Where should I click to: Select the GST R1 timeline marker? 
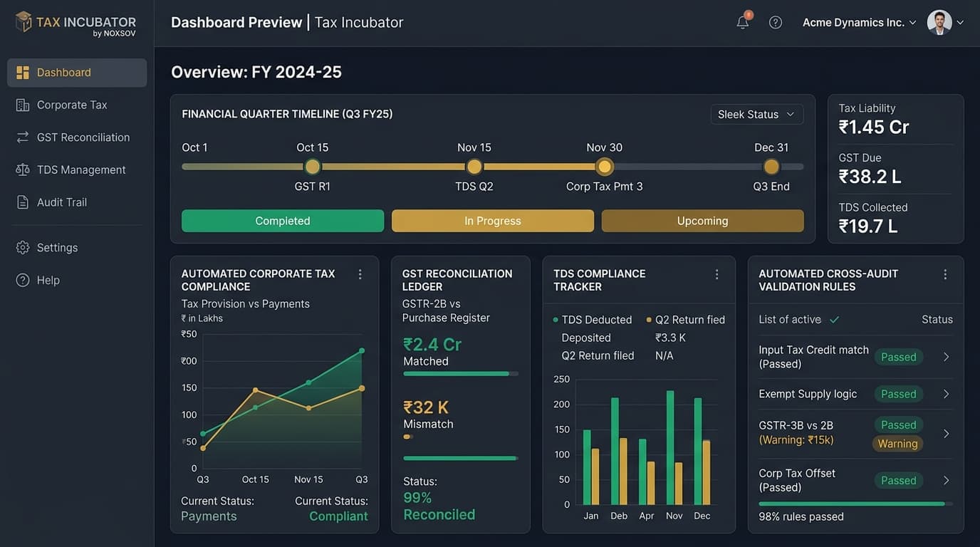pos(312,167)
